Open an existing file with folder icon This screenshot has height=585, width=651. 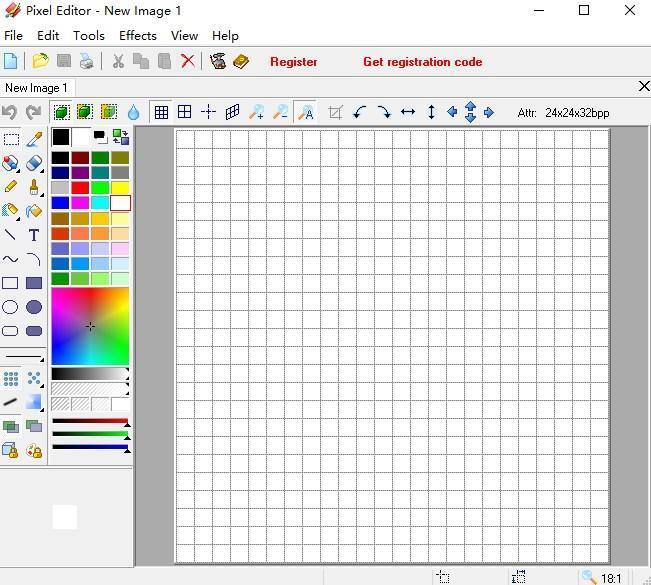pos(40,61)
